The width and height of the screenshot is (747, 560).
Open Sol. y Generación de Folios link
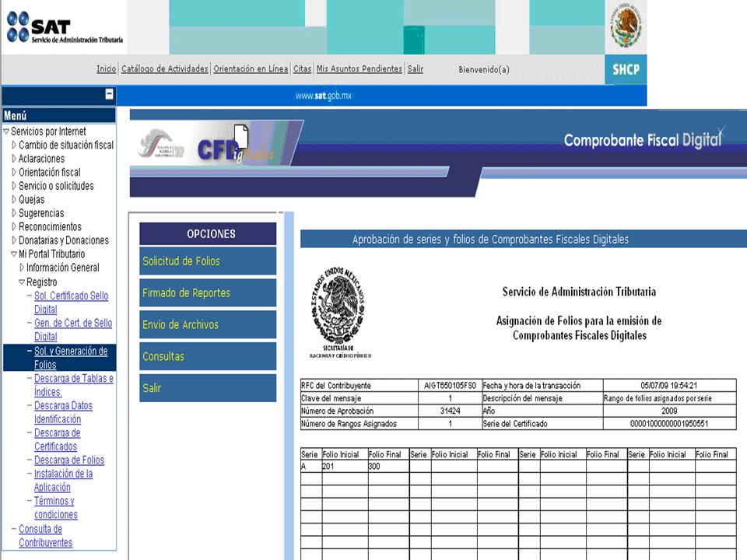pyautogui.click(x=71, y=358)
